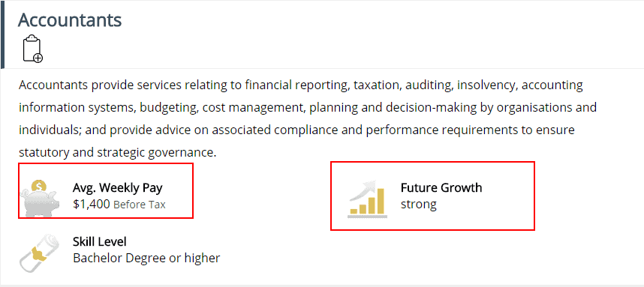Screen dimensions: 644x287
Task: Click the word strong under Future Growth
Action: tap(419, 204)
